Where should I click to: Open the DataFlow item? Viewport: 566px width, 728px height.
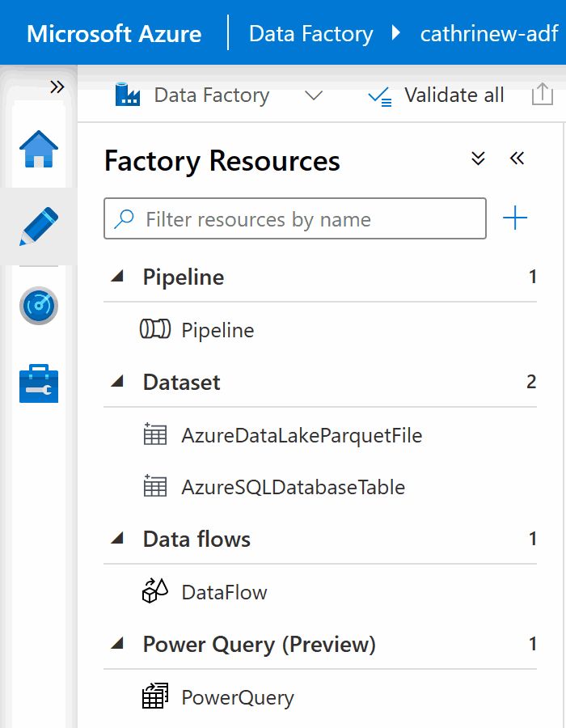[x=224, y=592]
